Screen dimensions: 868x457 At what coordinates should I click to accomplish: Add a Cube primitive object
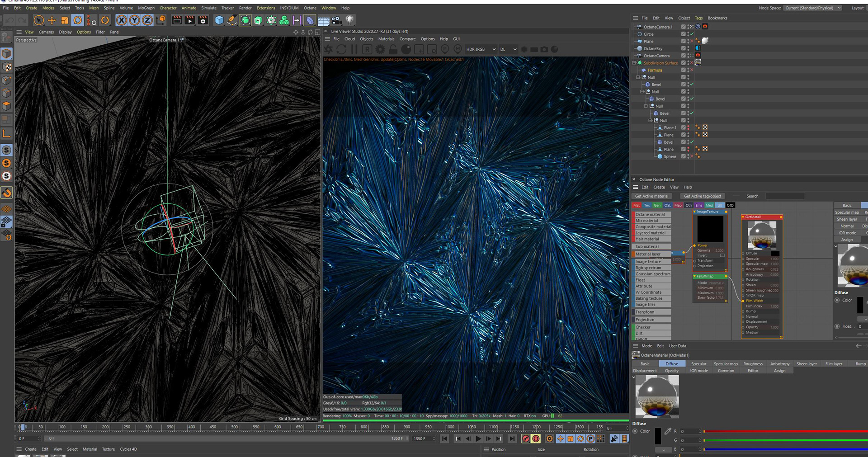219,20
